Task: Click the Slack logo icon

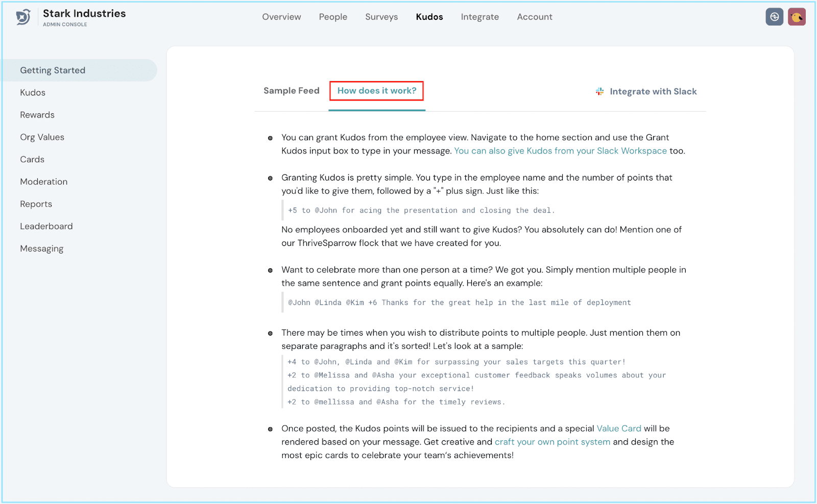Action: [x=600, y=91]
